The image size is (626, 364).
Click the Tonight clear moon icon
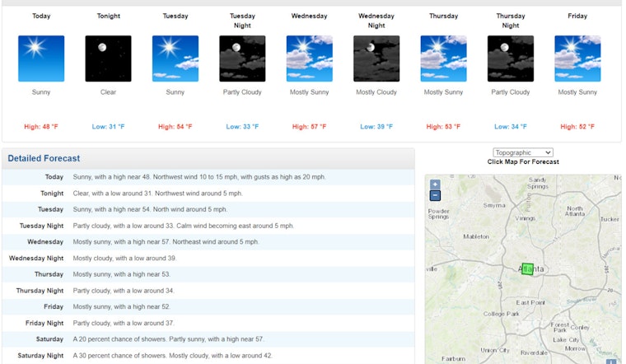(108, 58)
